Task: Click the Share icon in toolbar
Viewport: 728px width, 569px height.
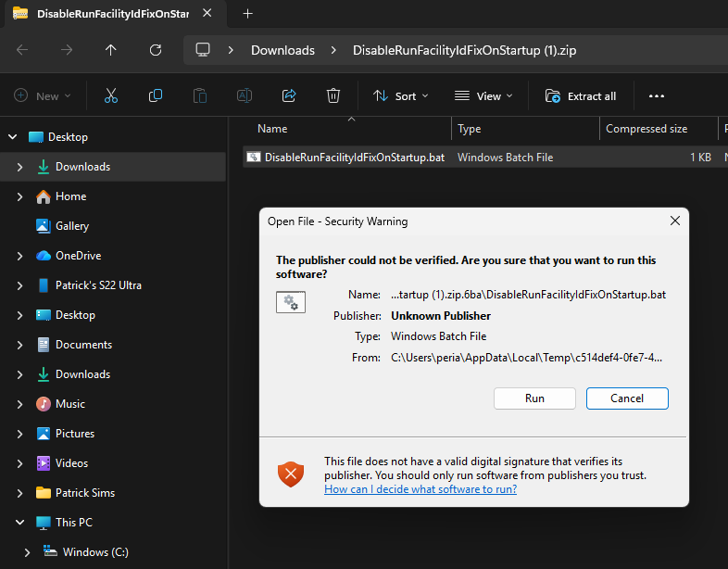Action: (x=289, y=96)
